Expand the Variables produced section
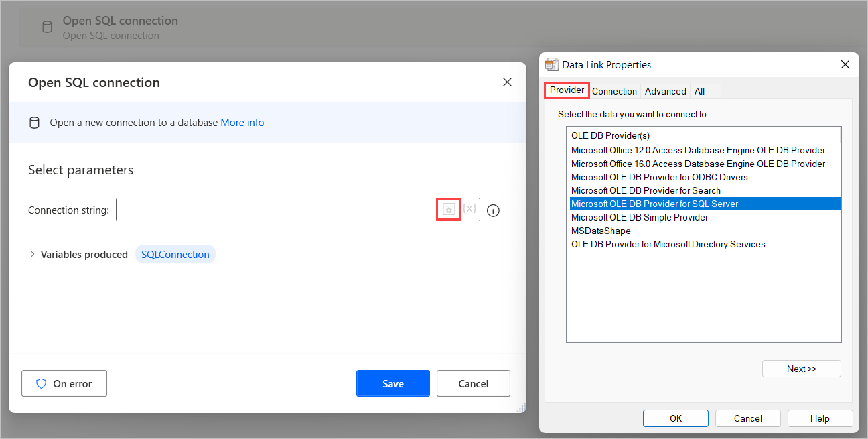The height and width of the screenshot is (439, 868). (31, 254)
